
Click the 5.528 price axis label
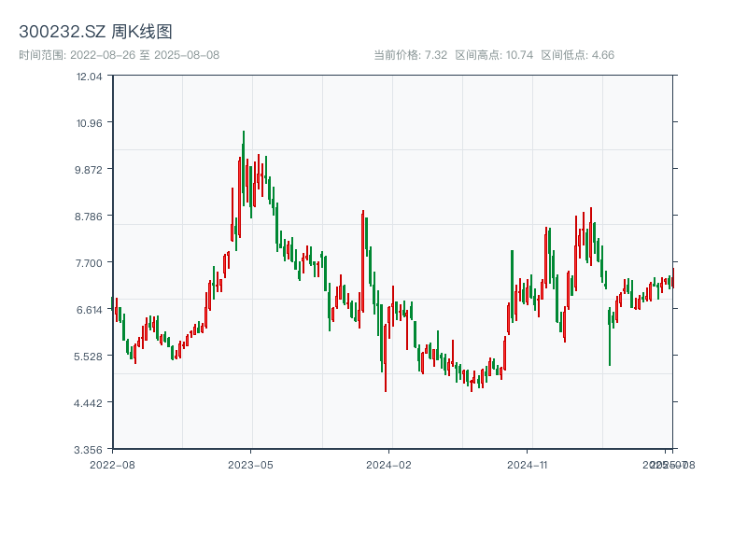pos(90,357)
